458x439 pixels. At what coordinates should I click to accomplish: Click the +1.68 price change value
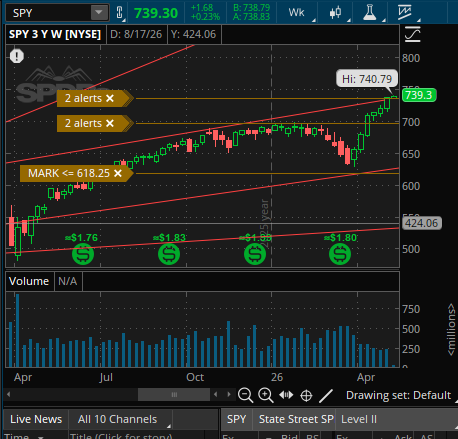[202, 7]
